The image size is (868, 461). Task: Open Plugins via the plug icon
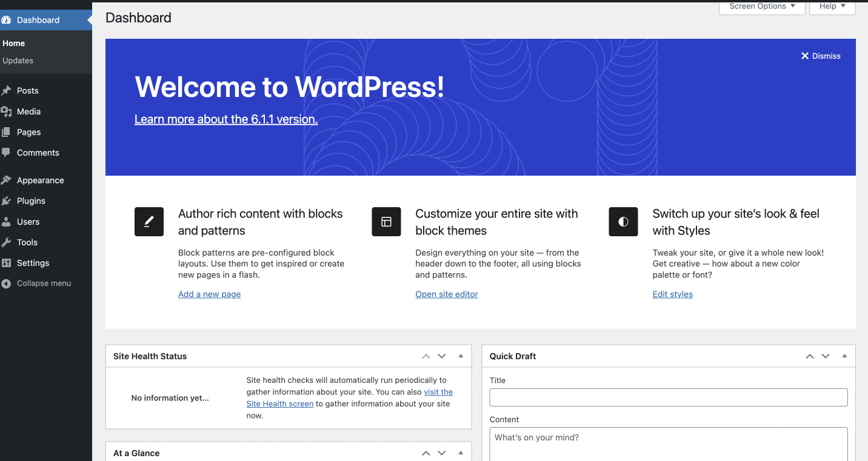click(7, 201)
